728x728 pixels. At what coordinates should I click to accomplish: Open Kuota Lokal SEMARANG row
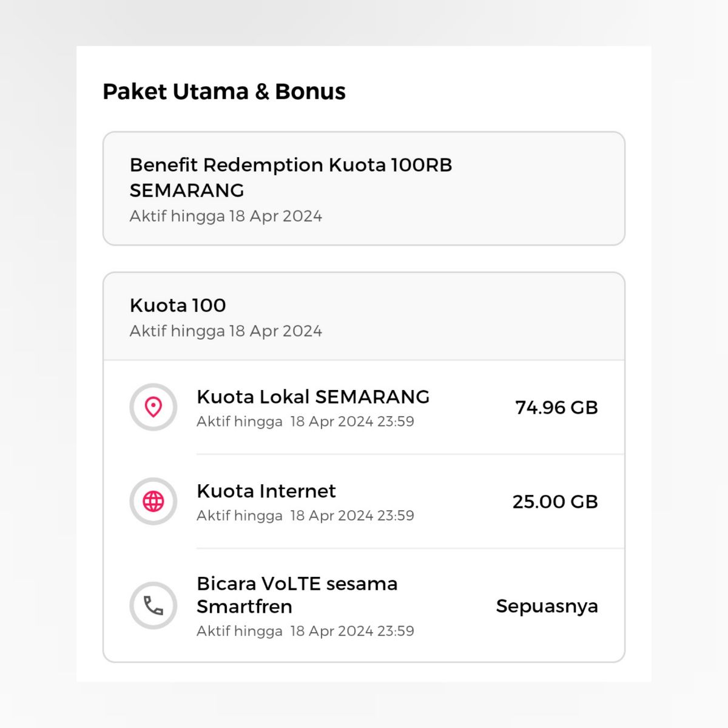tap(364, 407)
